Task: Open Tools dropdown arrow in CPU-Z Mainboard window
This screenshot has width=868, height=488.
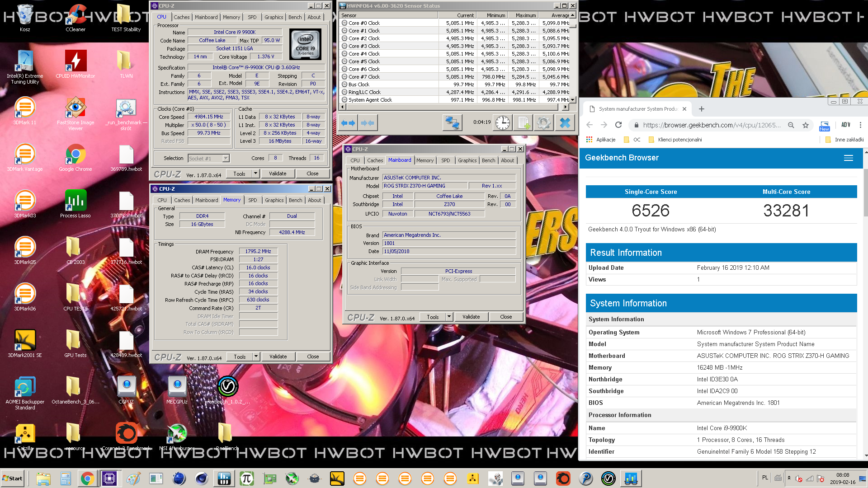Action: point(449,317)
